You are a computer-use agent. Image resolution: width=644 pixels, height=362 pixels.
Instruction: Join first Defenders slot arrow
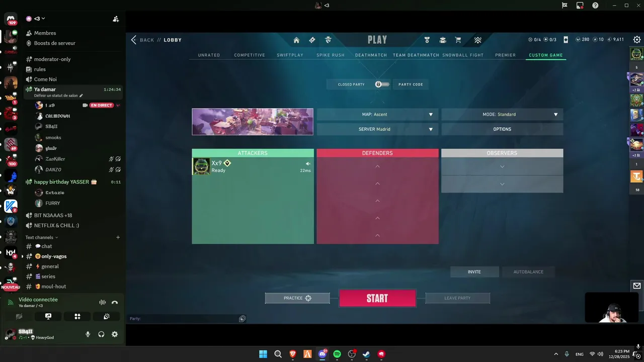click(377, 166)
